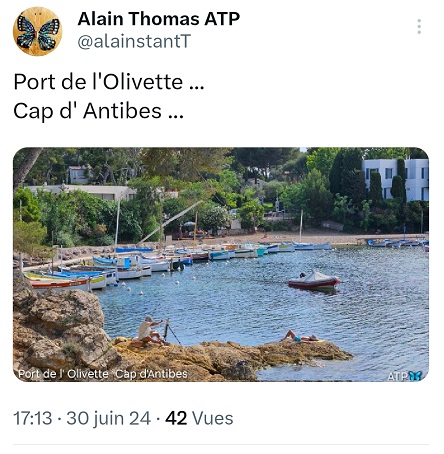Click the white modern building in the photo

pos(395,180)
